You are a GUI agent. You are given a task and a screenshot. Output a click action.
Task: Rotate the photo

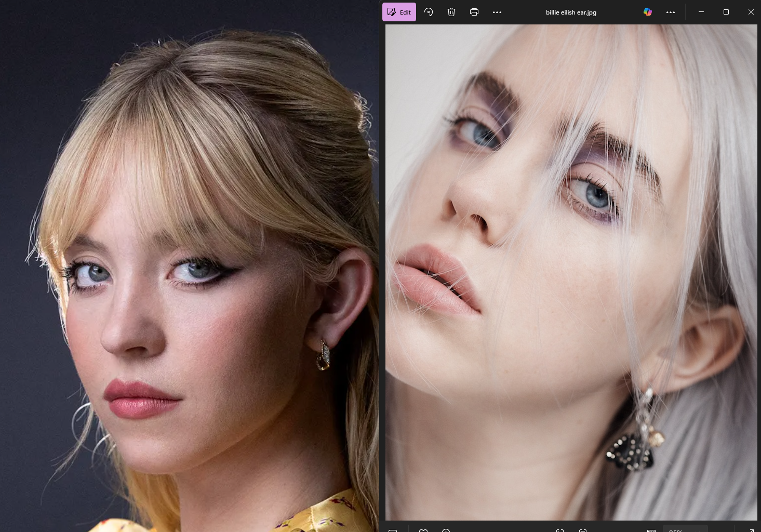(428, 12)
